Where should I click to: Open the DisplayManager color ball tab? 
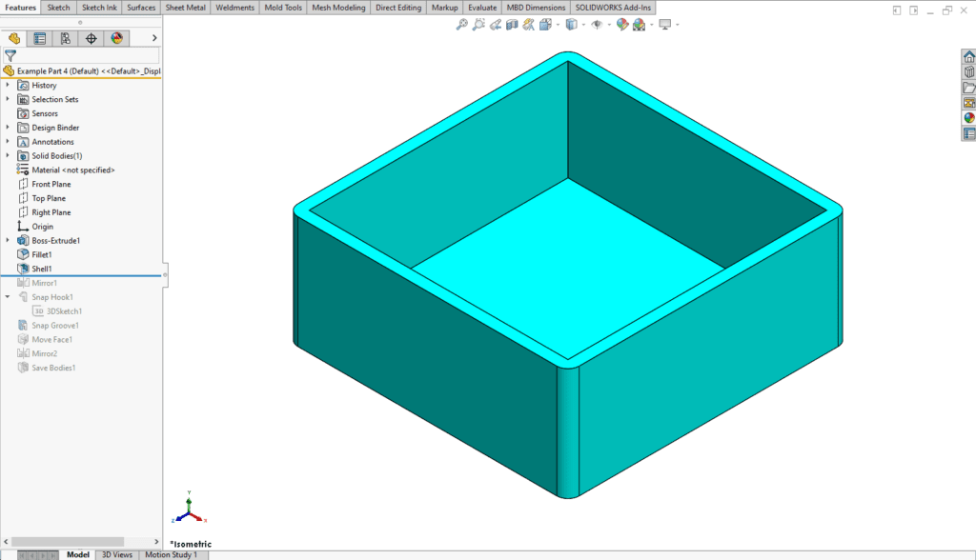click(117, 38)
